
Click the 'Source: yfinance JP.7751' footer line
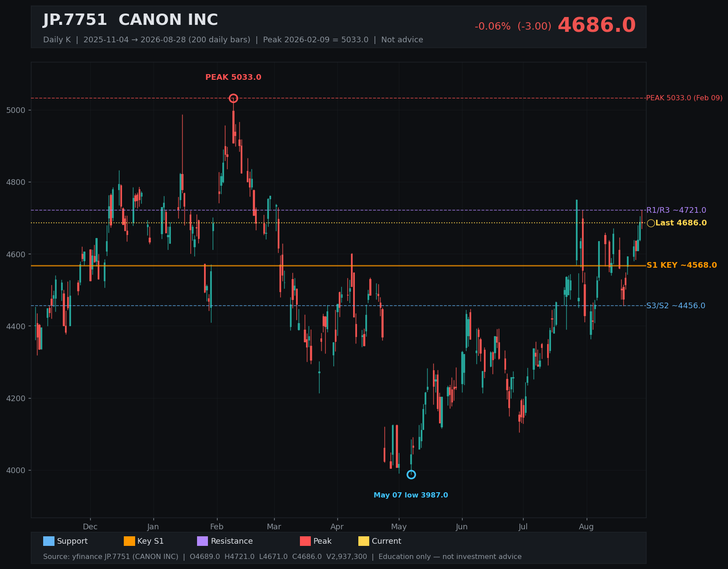(x=282, y=557)
